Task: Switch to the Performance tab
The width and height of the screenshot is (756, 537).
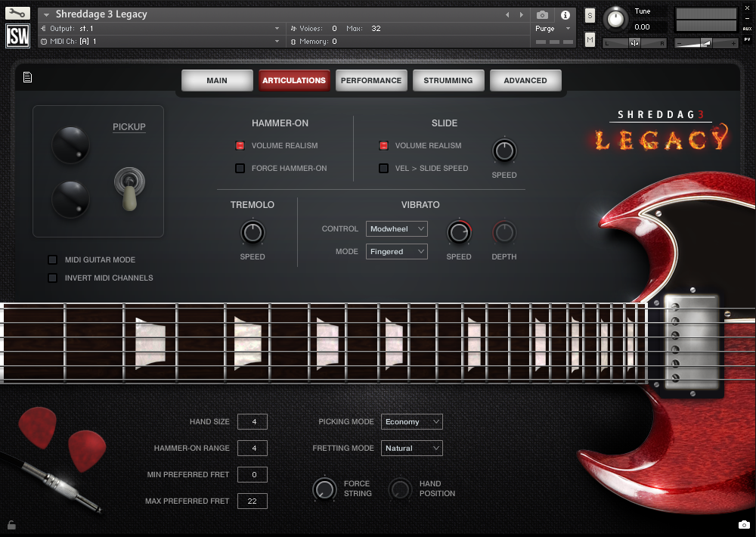Action: tap(371, 80)
